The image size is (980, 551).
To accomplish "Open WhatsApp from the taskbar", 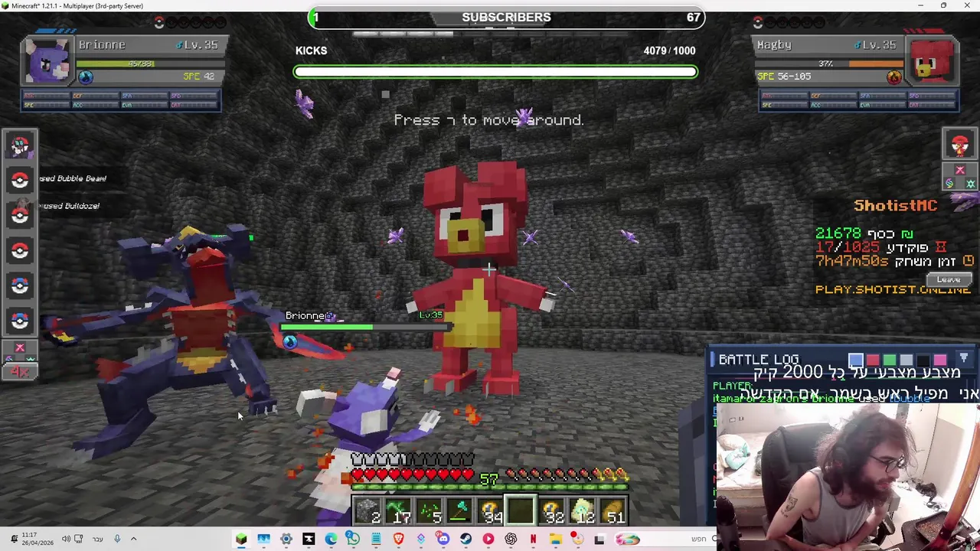I will 353,540.
